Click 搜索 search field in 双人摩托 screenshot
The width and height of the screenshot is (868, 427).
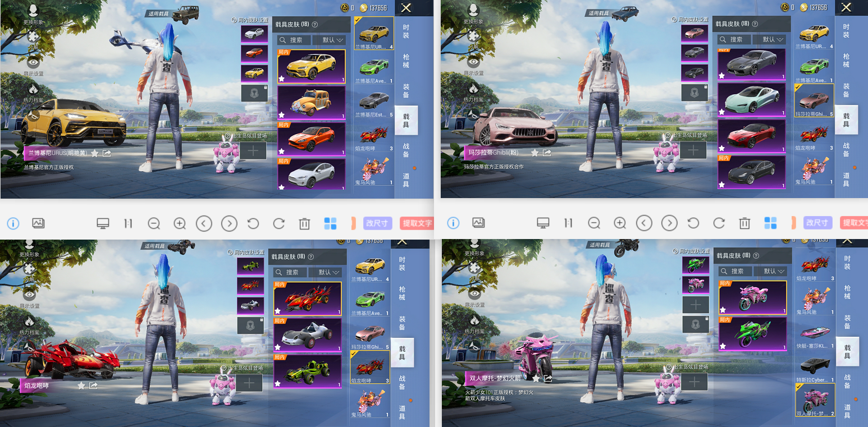click(x=735, y=271)
